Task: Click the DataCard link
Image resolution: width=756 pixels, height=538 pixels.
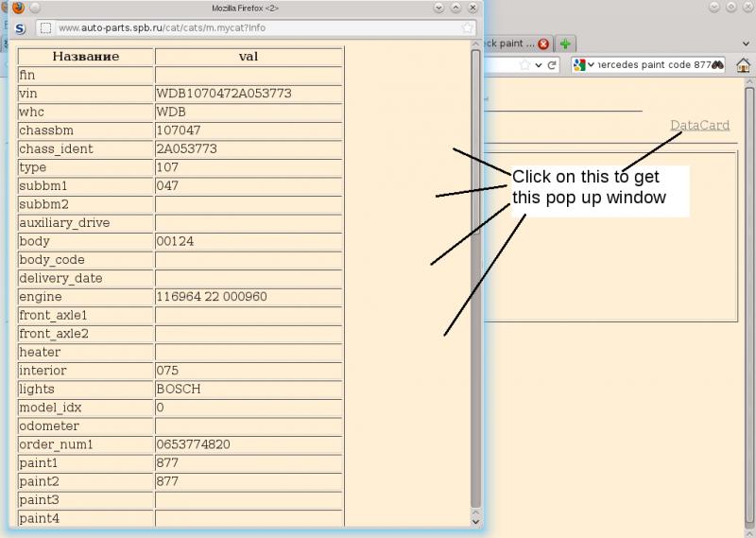Action: [x=699, y=125]
